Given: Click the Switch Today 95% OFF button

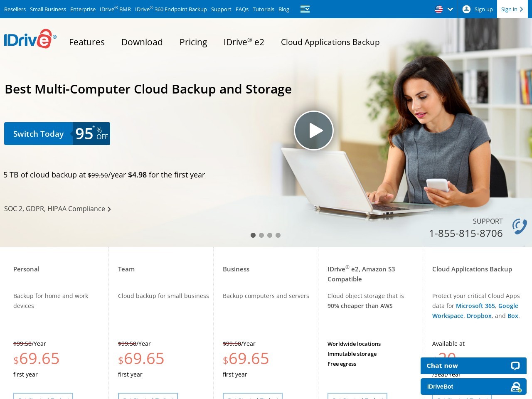Looking at the screenshot, I should click(x=57, y=133).
